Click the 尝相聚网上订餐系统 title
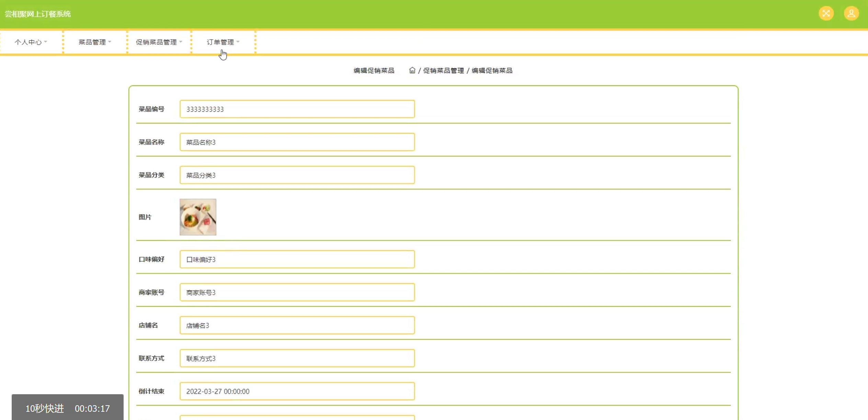The height and width of the screenshot is (420, 868). pyautogui.click(x=38, y=14)
